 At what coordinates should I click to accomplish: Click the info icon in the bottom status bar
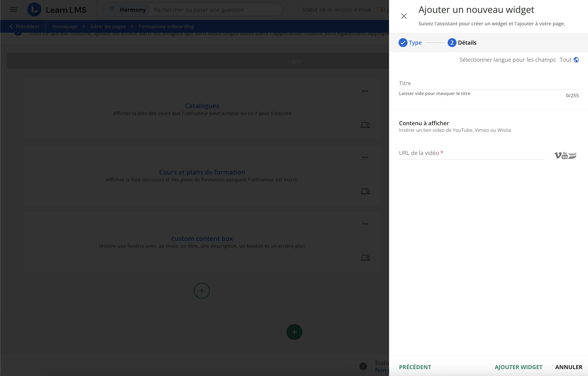(x=363, y=366)
